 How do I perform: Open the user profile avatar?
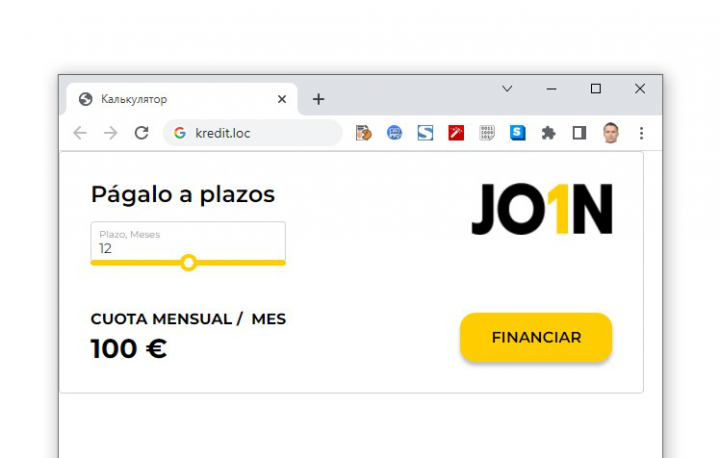pos(610,133)
